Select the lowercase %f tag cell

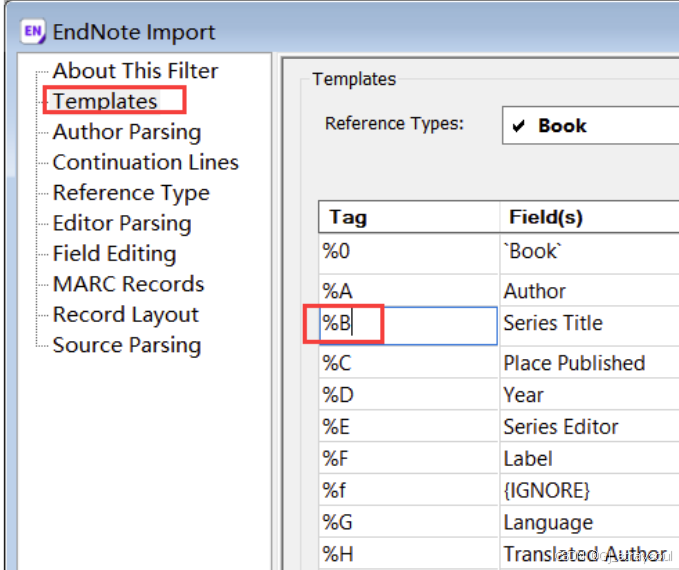tap(408, 490)
